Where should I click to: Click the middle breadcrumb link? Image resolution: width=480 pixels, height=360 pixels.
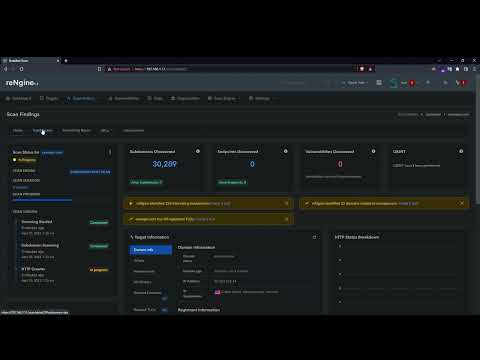(x=433, y=114)
